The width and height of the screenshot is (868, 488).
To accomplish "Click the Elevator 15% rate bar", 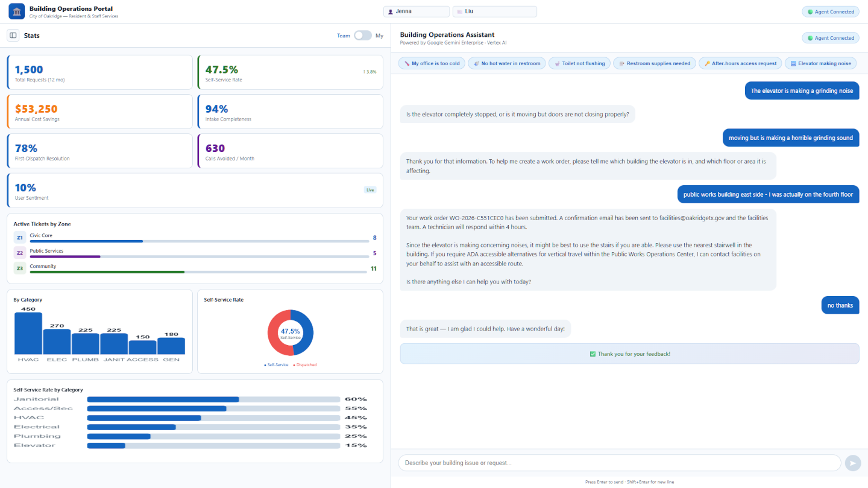I will click(214, 446).
